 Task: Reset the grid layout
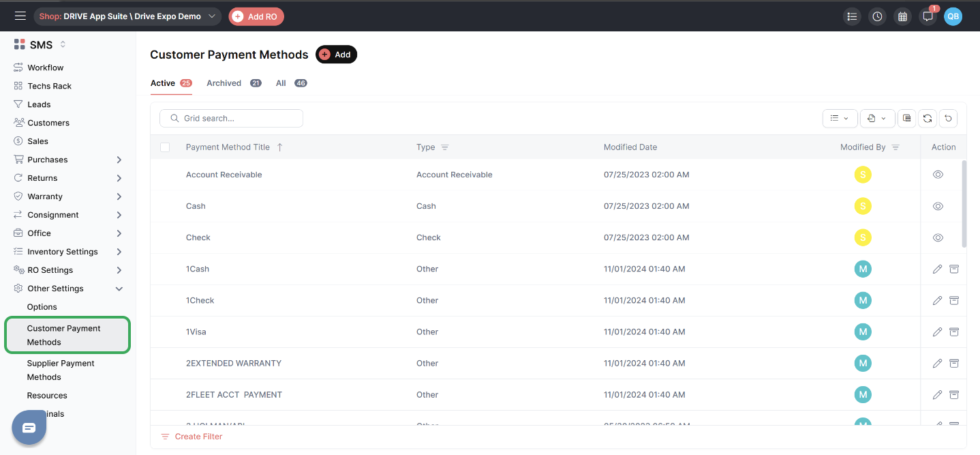pos(948,118)
